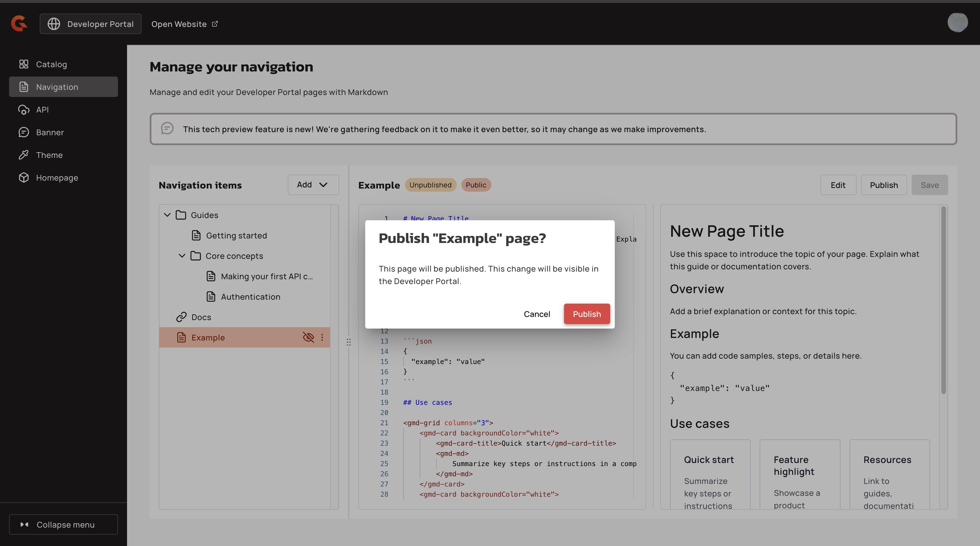This screenshot has height=546, width=980.
Task: Go to Theme in the sidebar
Action: (49, 155)
